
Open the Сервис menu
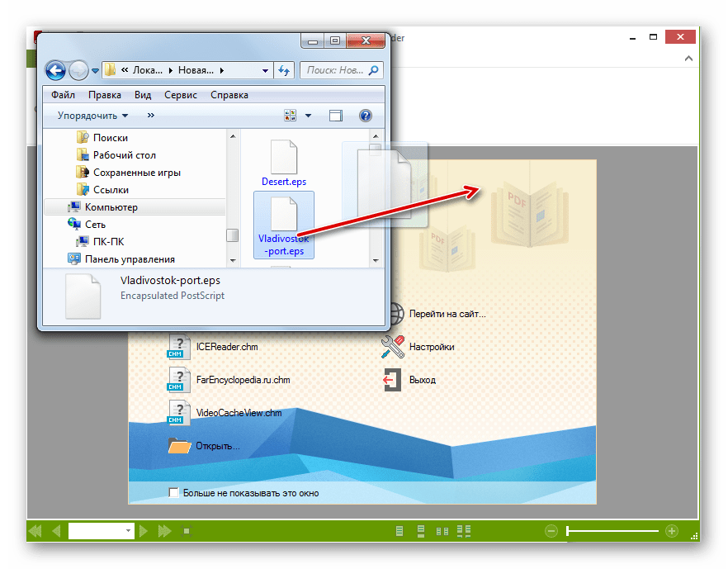pyautogui.click(x=181, y=95)
